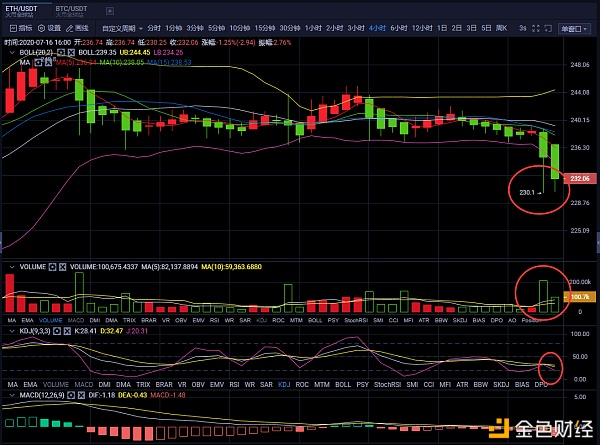Select the 1日 timeframe
600x445 pixels.
pyautogui.click(x=442, y=28)
